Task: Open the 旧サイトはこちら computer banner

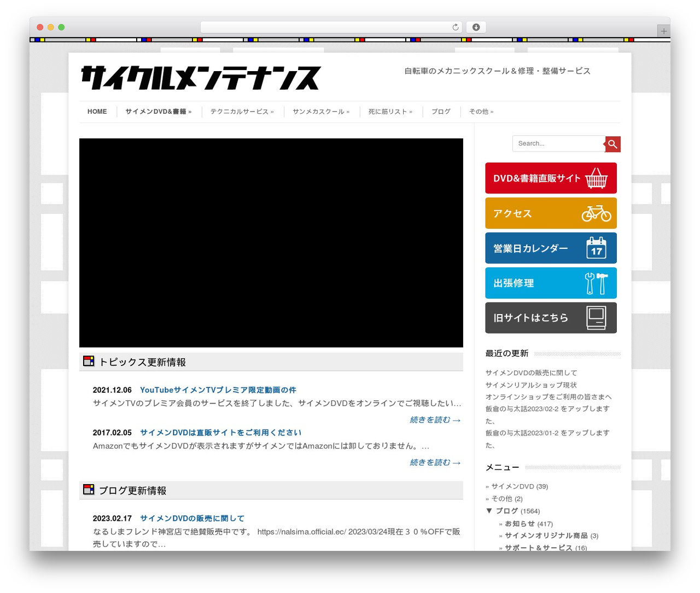Action: tap(551, 318)
